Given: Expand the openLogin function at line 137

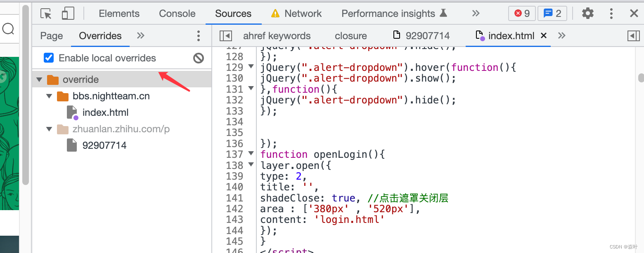Looking at the screenshot, I should (251, 154).
